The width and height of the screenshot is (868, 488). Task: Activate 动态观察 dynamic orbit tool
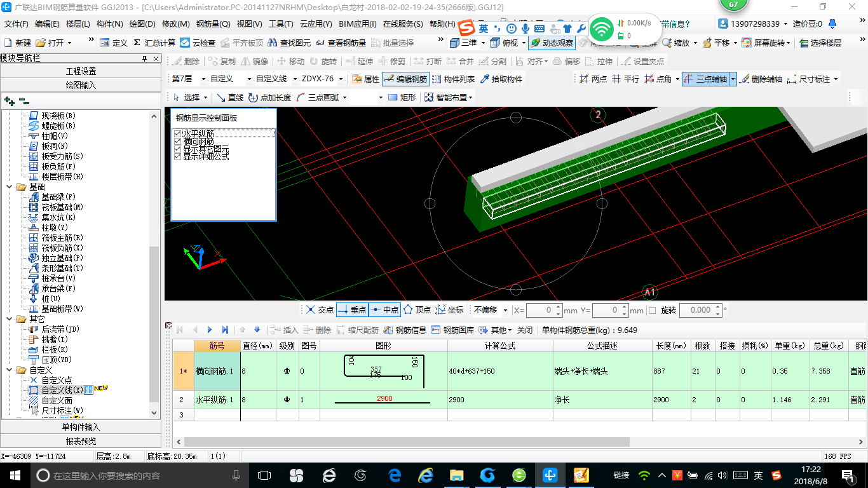(551, 43)
